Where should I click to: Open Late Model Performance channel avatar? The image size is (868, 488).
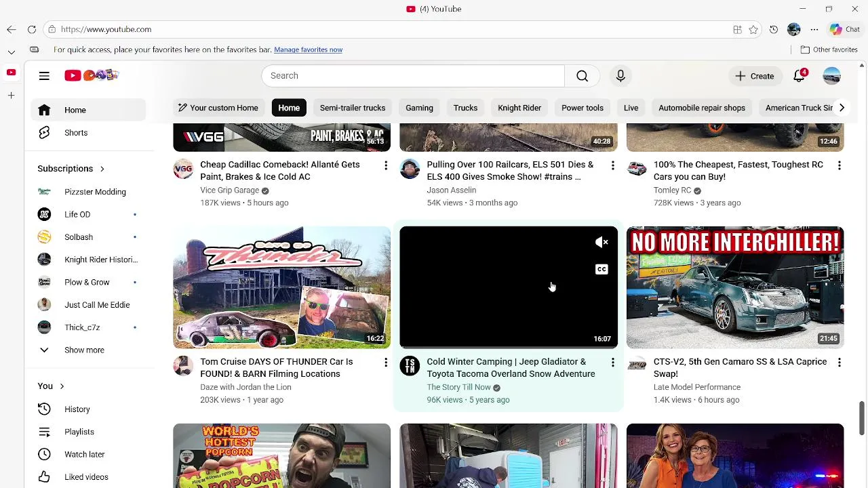636,366
